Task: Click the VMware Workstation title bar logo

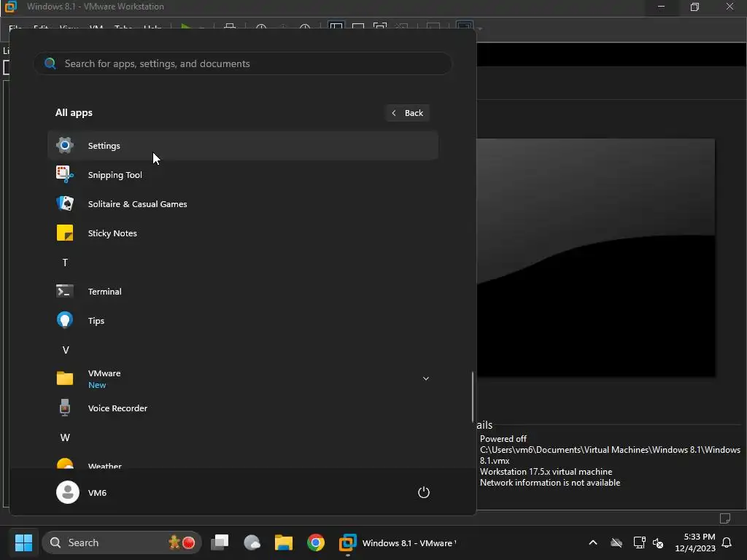Action: point(10,7)
